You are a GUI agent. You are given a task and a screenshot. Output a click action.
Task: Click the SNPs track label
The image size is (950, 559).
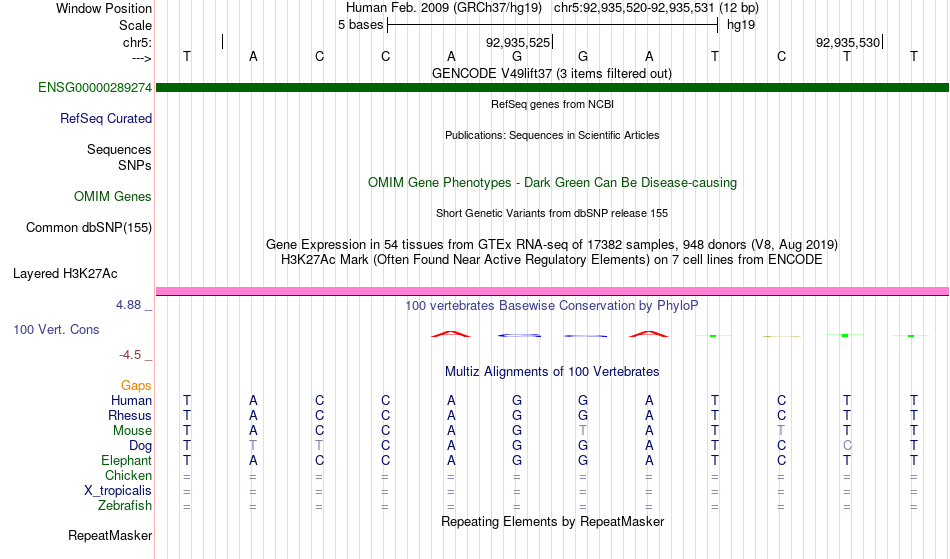pyautogui.click(x=135, y=165)
